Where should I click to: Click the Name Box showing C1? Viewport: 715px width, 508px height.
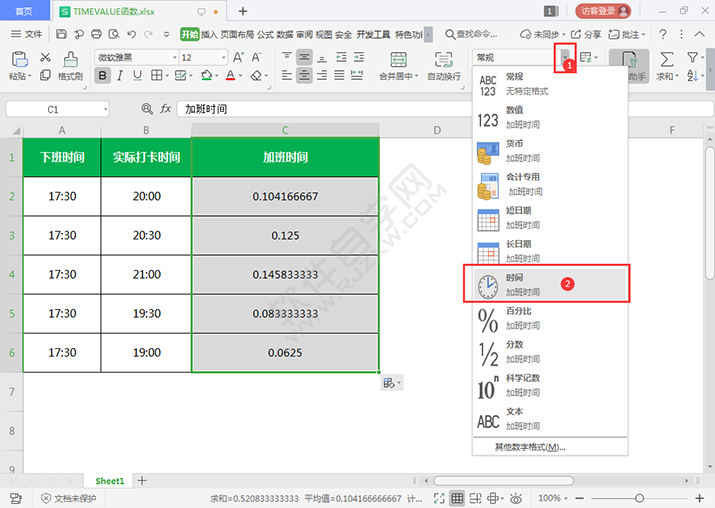(53, 108)
